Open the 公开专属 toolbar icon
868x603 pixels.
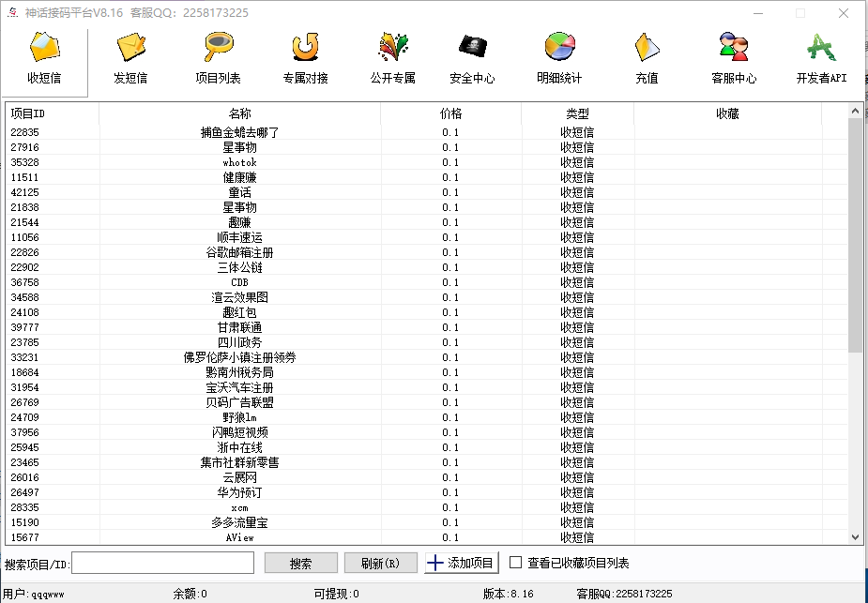(x=392, y=47)
